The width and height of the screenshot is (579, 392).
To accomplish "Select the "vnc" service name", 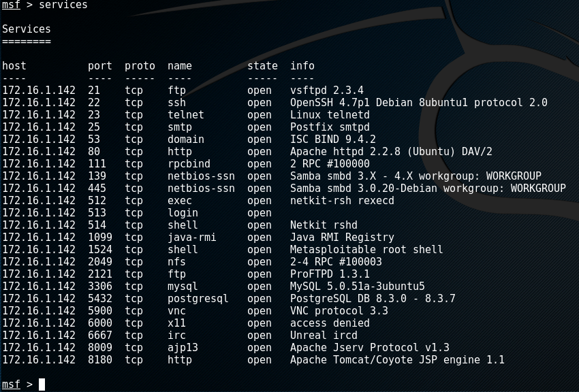I will coord(176,310).
